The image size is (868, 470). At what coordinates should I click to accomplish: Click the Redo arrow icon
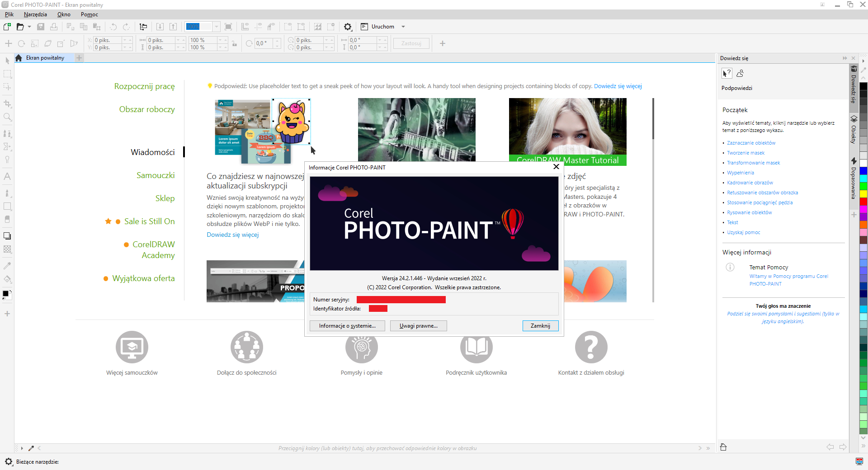pos(127,27)
